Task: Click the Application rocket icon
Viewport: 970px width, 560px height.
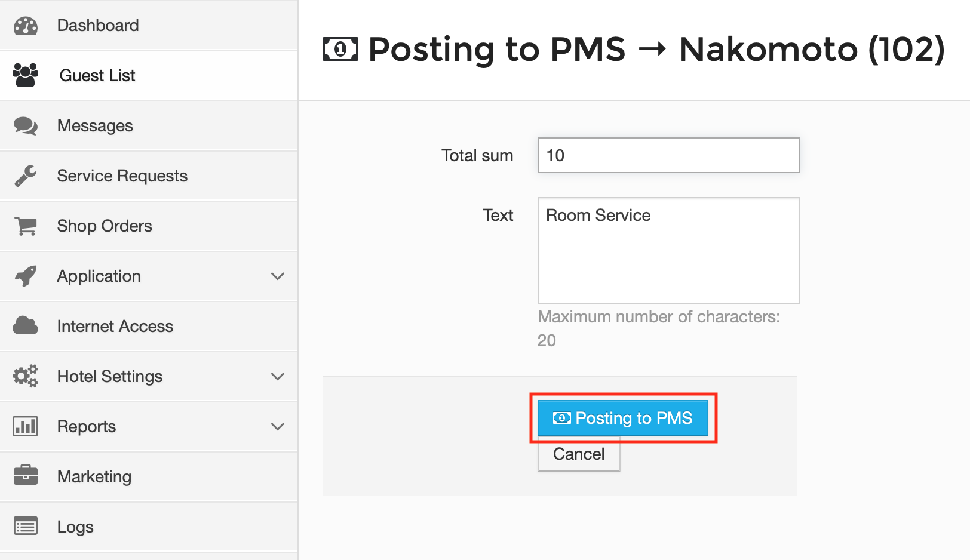Action: click(25, 276)
